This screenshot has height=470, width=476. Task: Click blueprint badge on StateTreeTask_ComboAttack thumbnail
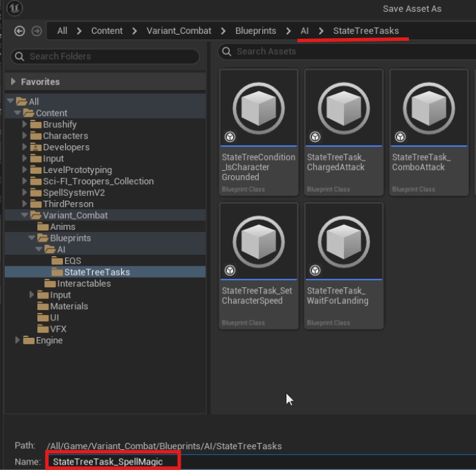click(x=400, y=137)
